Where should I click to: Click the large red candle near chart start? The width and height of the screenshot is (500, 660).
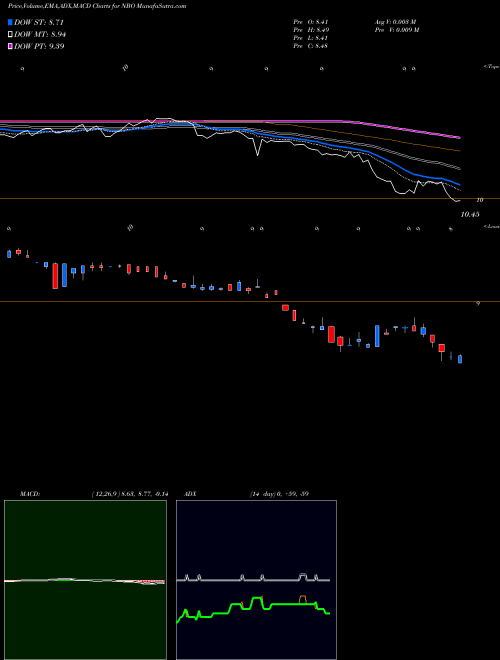tap(55, 276)
